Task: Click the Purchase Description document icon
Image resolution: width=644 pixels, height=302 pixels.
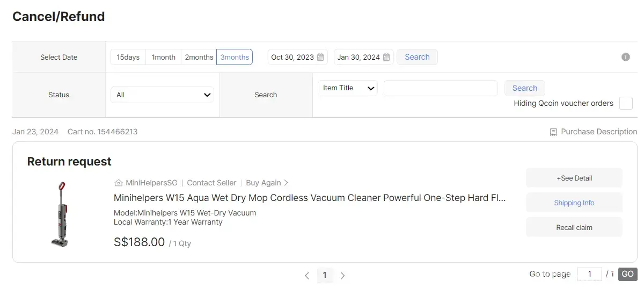Action: [x=553, y=132]
